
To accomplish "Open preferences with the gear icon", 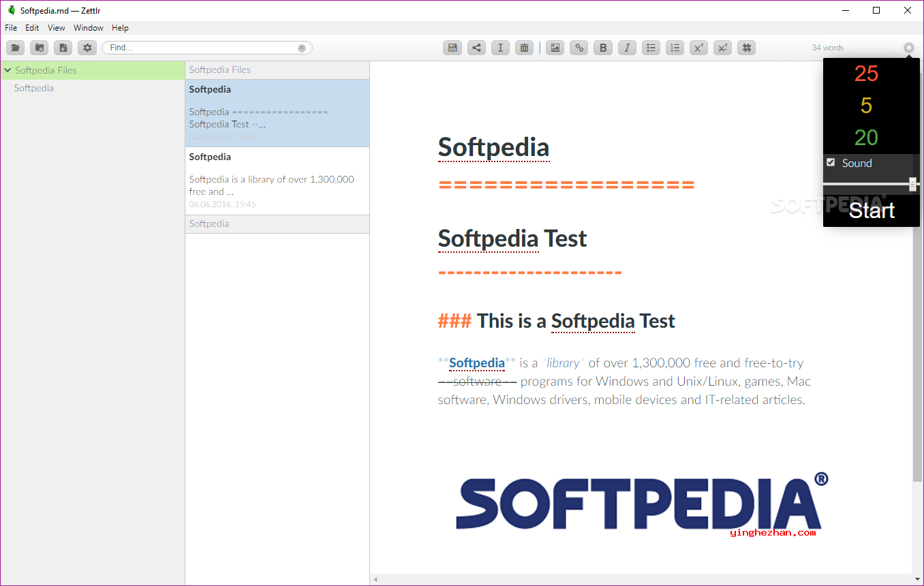I will [87, 48].
